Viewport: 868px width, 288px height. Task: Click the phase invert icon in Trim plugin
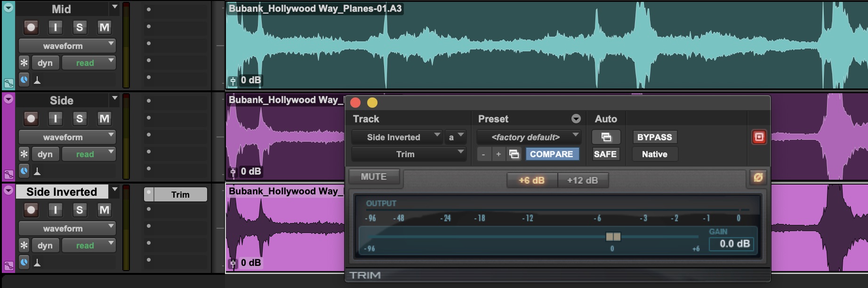(x=758, y=177)
